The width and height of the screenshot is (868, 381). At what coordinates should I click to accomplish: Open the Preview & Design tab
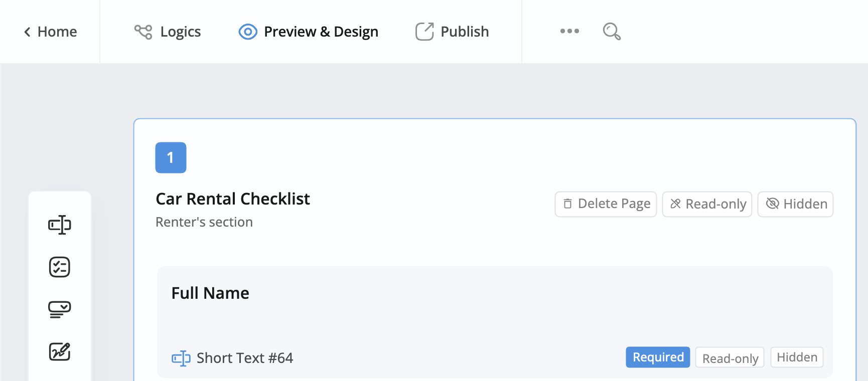tap(321, 32)
